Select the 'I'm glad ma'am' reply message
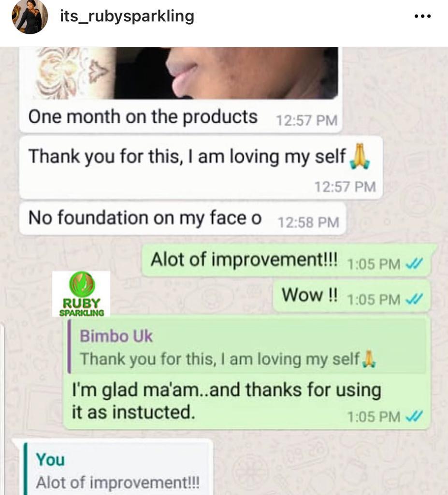The height and width of the screenshot is (495, 448). (247, 373)
